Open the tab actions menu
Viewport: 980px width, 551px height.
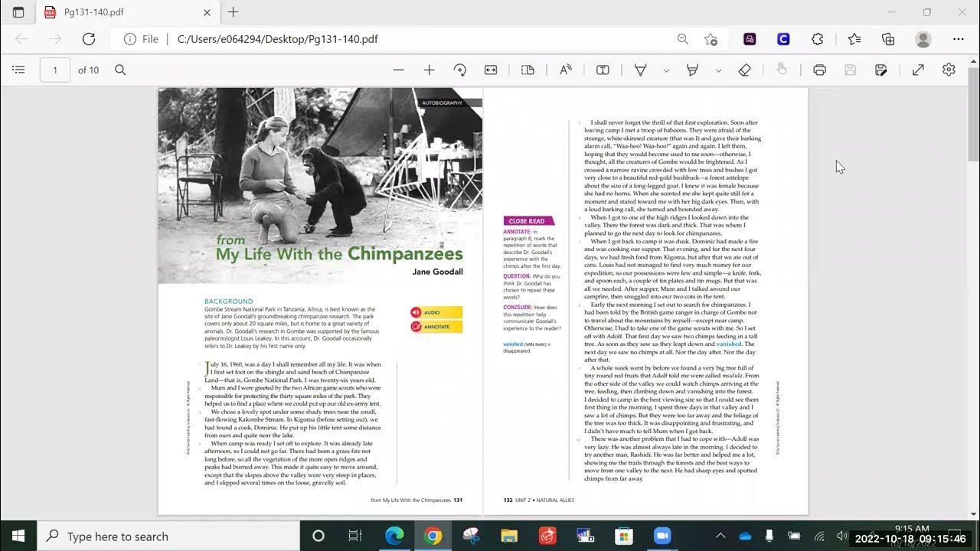[x=18, y=12]
